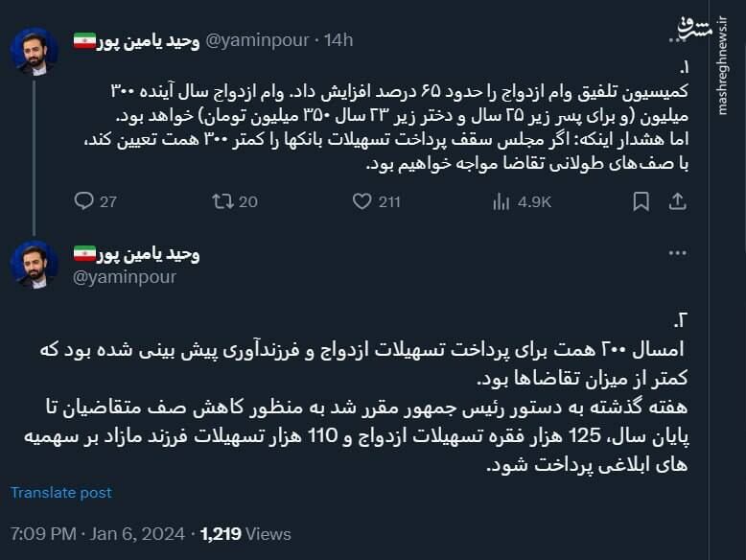Open the @yaminpour handle under second tweet name
This screenshot has height=560, width=746.
coord(126,277)
